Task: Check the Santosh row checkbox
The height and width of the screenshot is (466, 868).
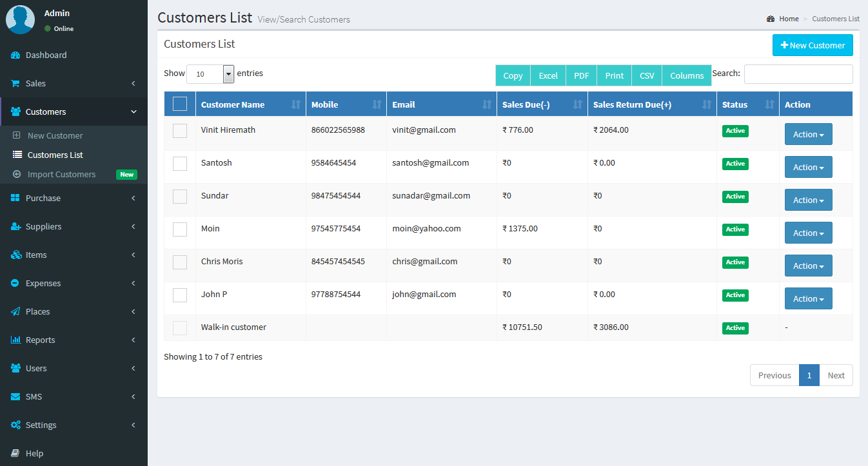Action: coord(180,164)
